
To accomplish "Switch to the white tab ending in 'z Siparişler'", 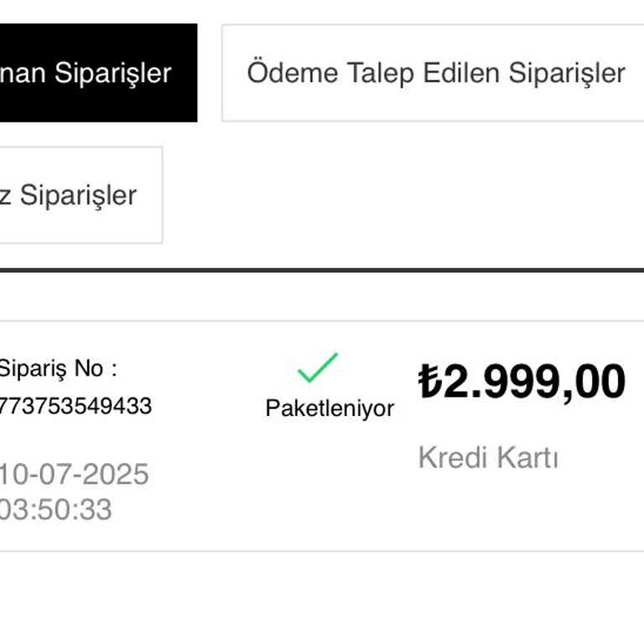I will 75,195.
